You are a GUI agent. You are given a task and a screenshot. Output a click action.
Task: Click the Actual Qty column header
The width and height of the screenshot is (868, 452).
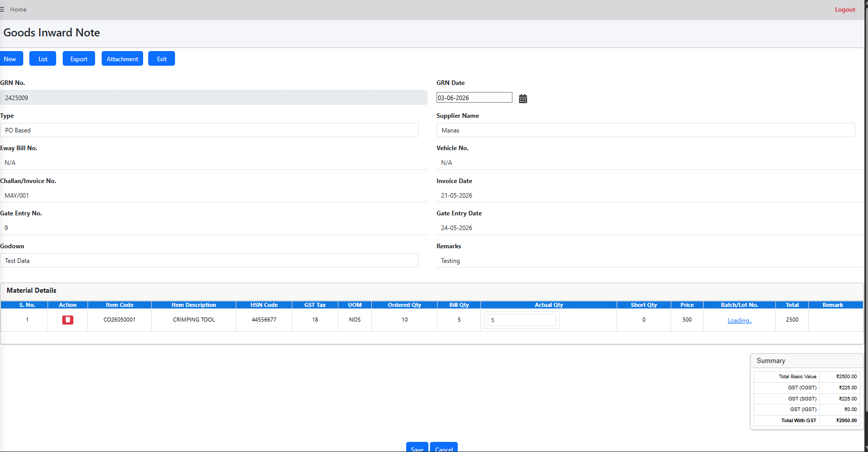click(549, 305)
